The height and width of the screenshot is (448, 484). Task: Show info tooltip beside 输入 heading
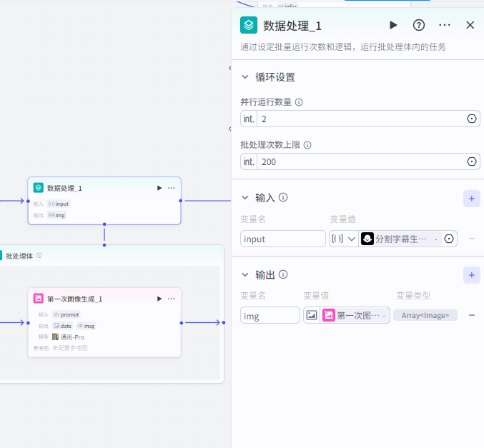(x=283, y=197)
